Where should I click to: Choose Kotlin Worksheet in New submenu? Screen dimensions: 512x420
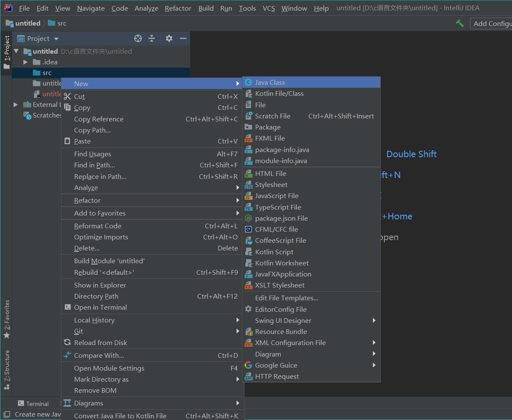point(311,263)
